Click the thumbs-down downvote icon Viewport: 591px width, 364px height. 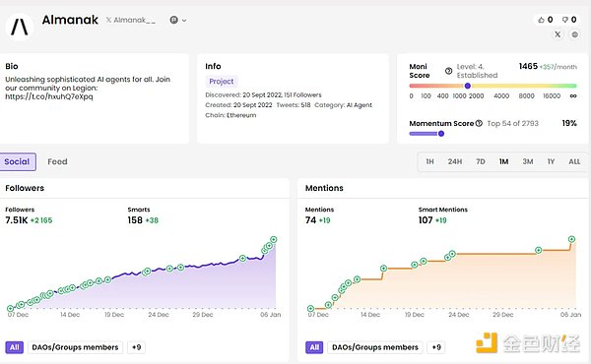click(x=565, y=20)
